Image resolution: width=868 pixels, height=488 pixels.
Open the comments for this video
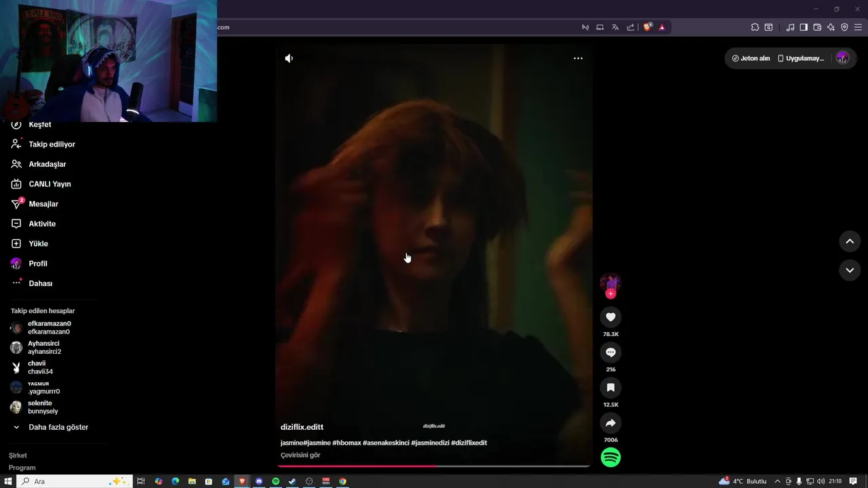[x=610, y=352]
